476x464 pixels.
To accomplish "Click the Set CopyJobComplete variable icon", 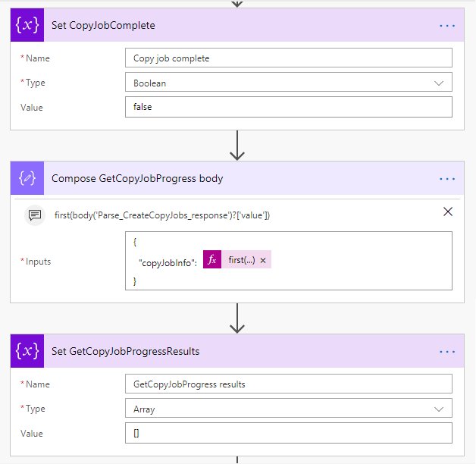I will coord(27,25).
